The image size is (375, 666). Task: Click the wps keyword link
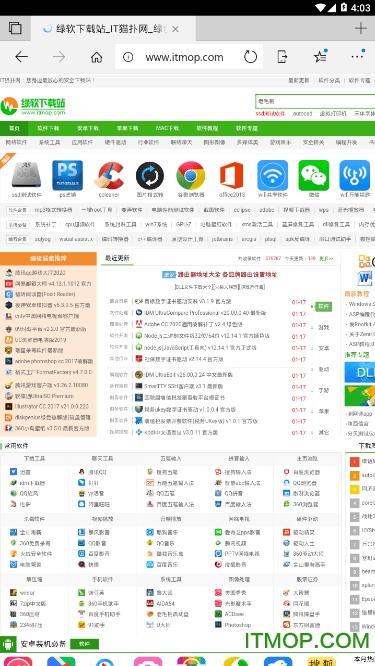pos(324,210)
